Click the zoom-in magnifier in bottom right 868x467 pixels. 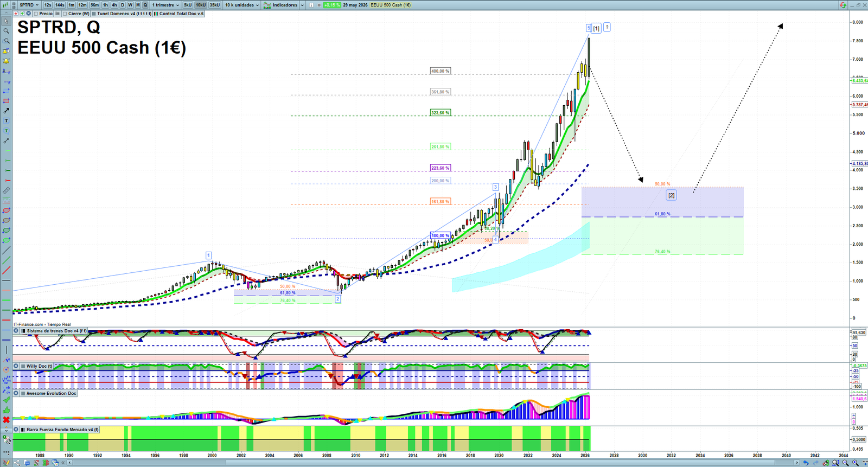(x=856, y=463)
